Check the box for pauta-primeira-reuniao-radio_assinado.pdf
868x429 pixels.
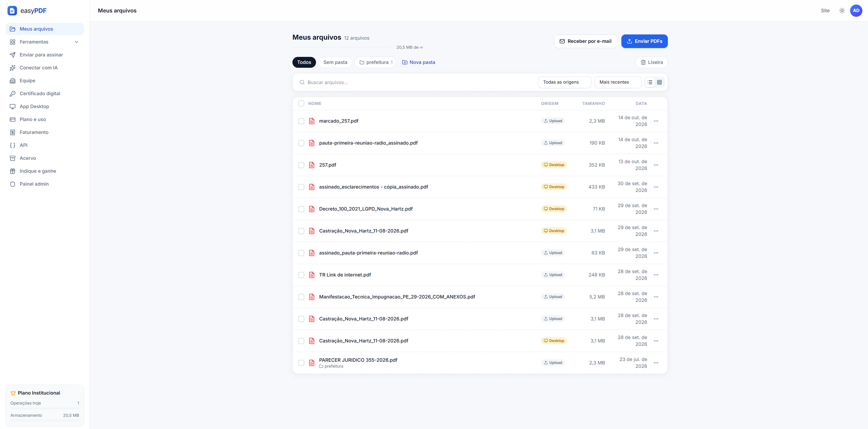click(x=301, y=143)
